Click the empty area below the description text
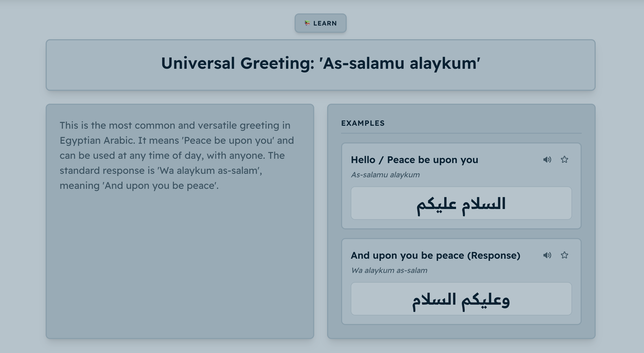The height and width of the screenshot is (353, 644). (x=180, y=263)
